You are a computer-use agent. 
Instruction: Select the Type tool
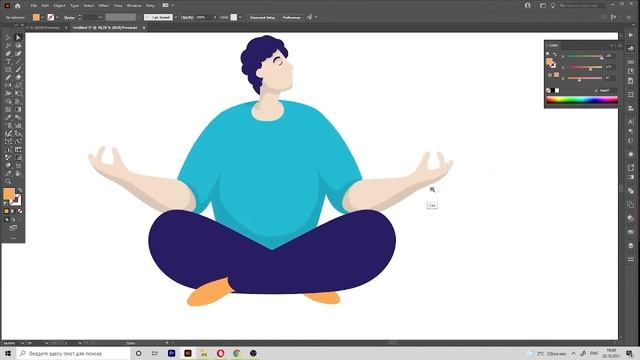click(8, 62)
